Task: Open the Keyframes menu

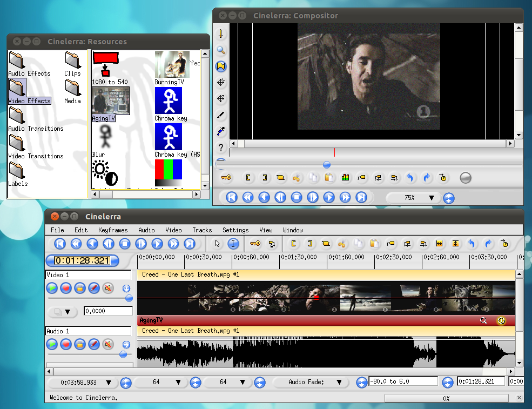Action: click(x=113, y=230)
